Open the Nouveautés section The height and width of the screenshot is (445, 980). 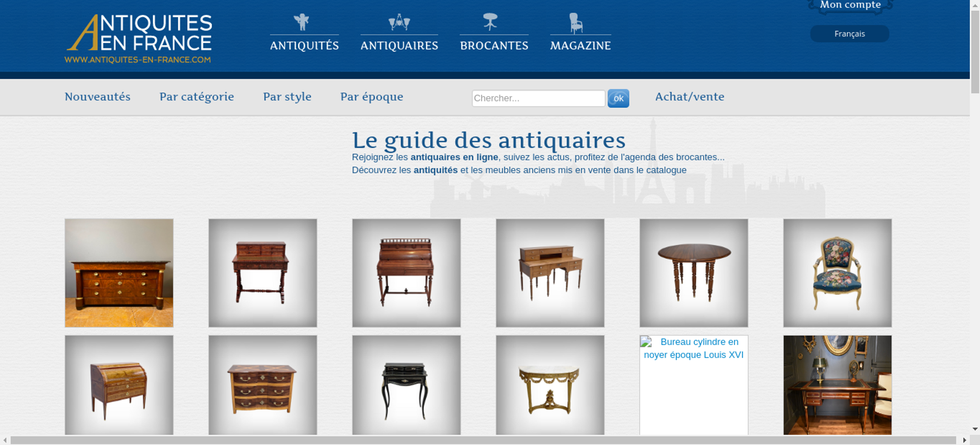click(x=98, y=97)
